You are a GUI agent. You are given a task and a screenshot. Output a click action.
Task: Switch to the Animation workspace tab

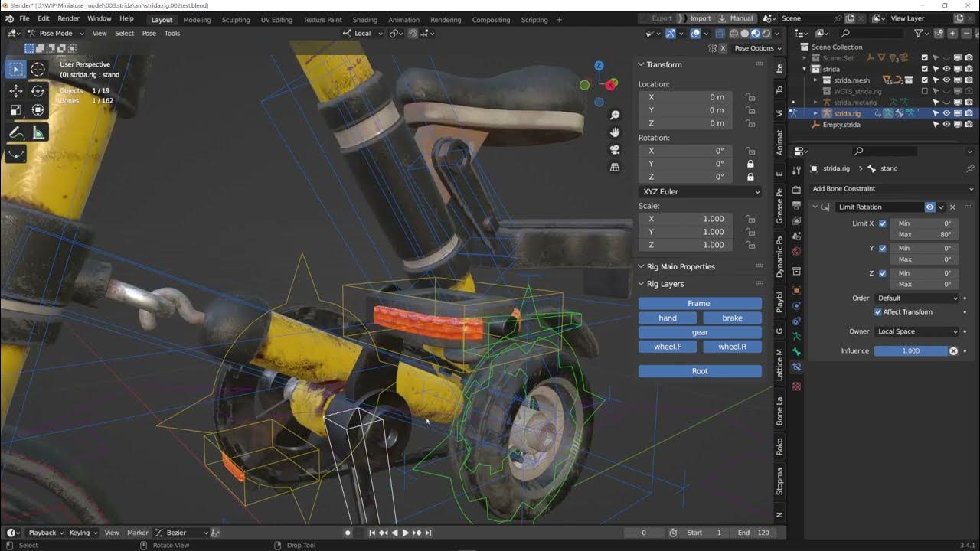[x=403, y=20]
